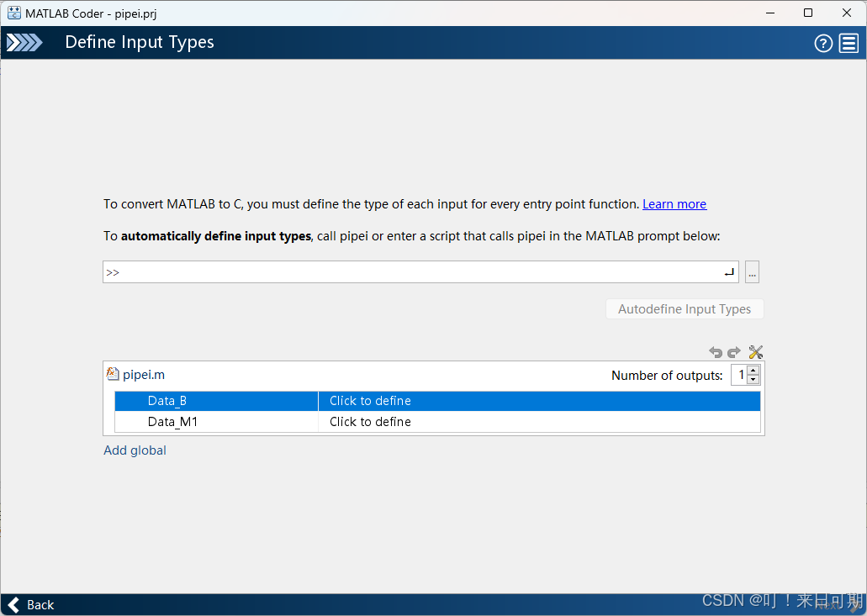The image size is (867, 616).
Task: Click the MATLAB Coder title bar app icon
Action: pos(13,13)
